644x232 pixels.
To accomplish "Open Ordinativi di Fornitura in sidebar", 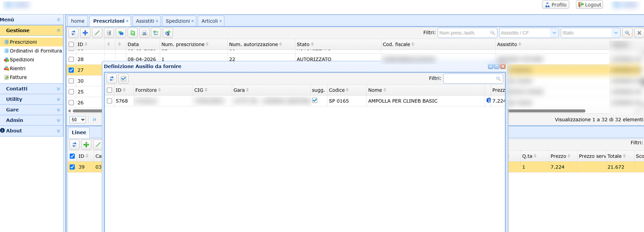I will (36, 51).
